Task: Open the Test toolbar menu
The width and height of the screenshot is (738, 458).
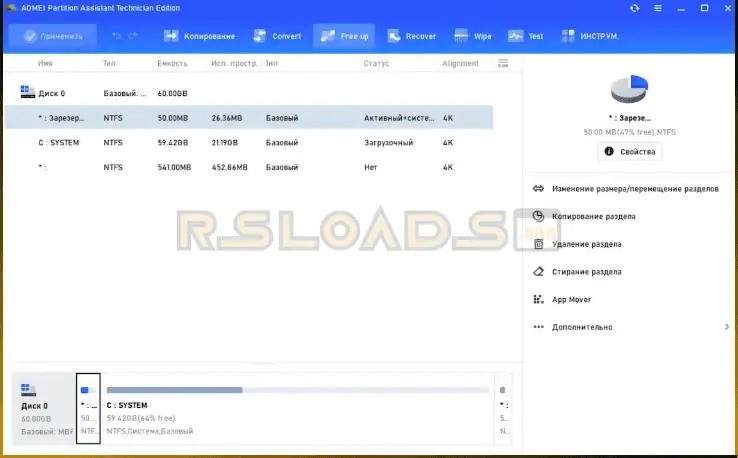Action: point(525,36)
